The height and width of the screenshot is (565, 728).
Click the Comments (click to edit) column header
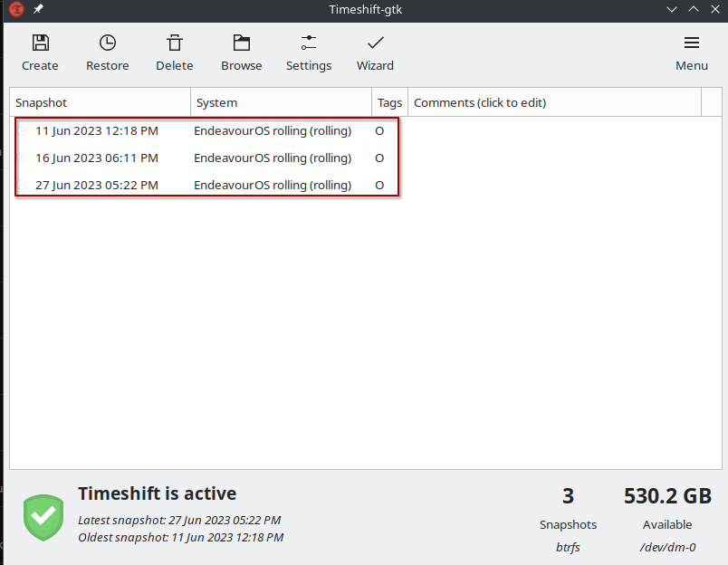coord(554,102)
